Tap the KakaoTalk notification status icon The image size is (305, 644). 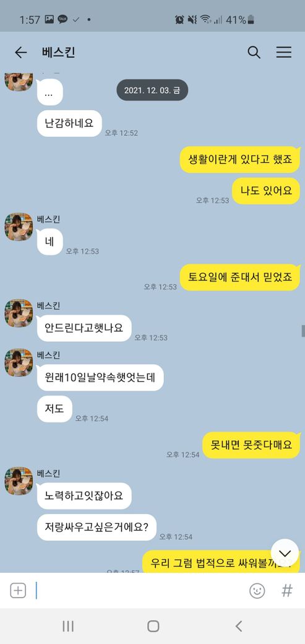(62, 19)
